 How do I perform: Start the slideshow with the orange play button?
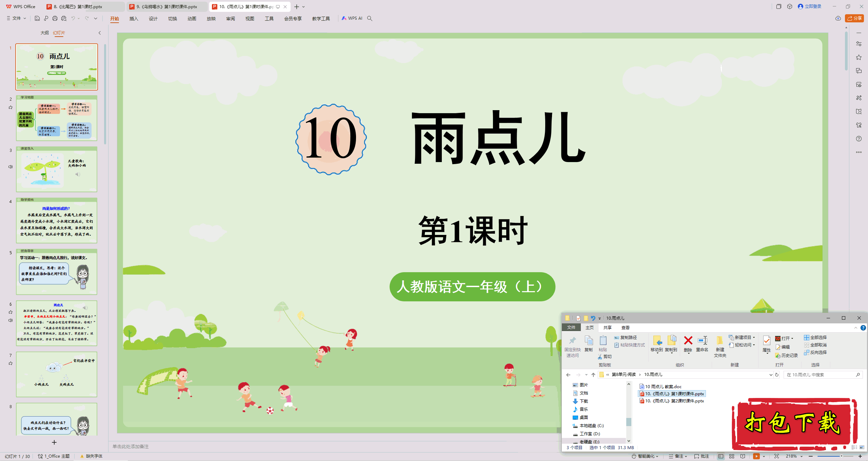click(756, 456)
